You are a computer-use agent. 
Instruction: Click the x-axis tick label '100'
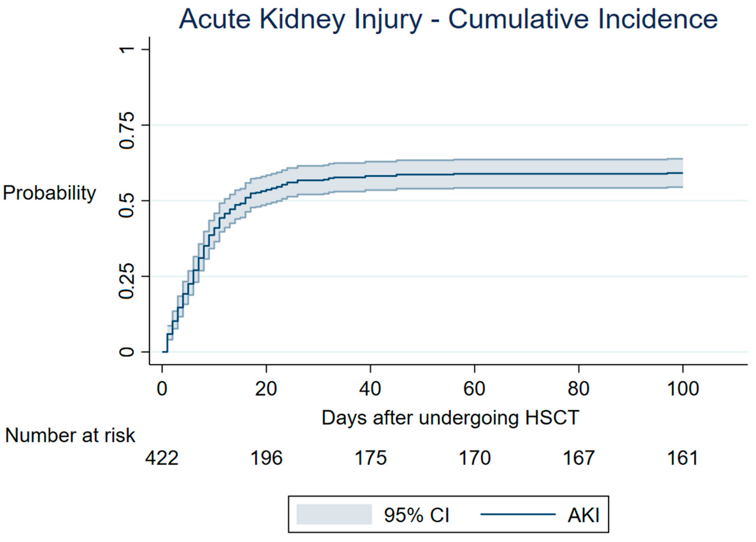(683, 389)
